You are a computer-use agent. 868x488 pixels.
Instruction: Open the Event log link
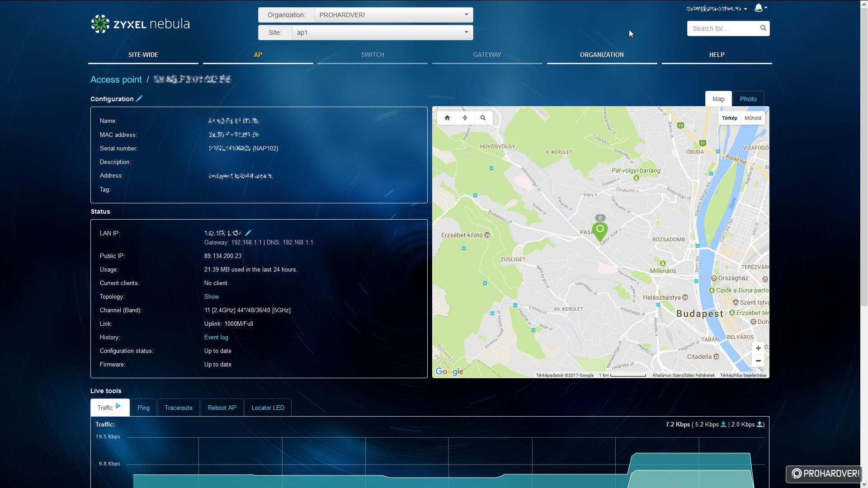[x=216, y=338]
